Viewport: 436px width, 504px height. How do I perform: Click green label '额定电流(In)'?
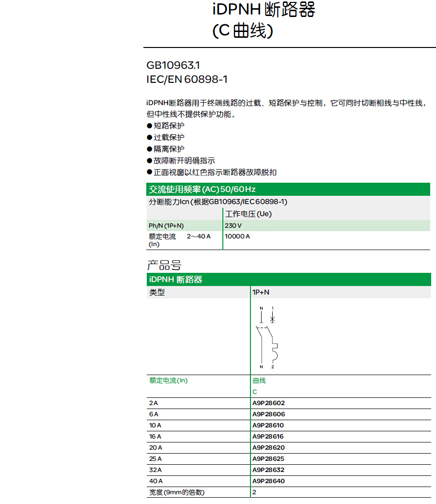tap(169, 380)
